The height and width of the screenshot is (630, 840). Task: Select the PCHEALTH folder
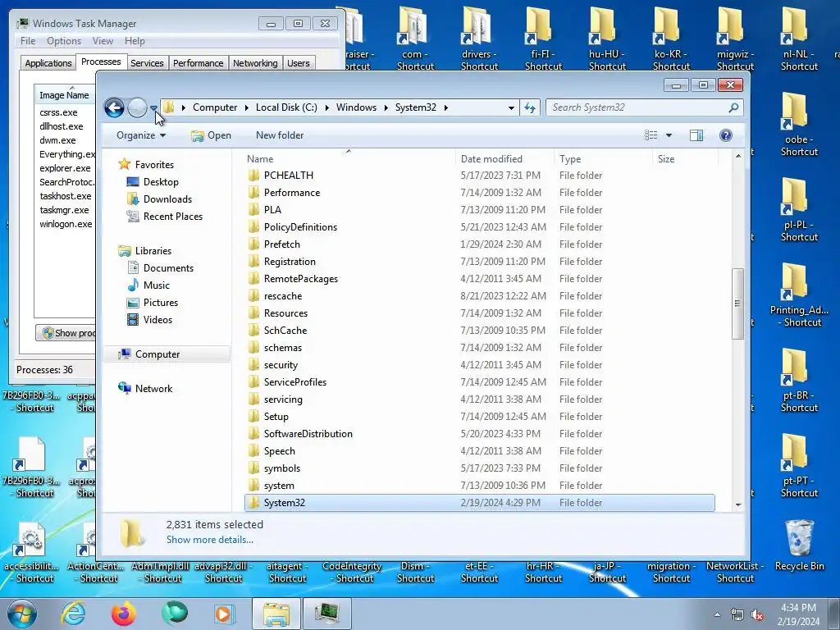[x=288, y=176]
